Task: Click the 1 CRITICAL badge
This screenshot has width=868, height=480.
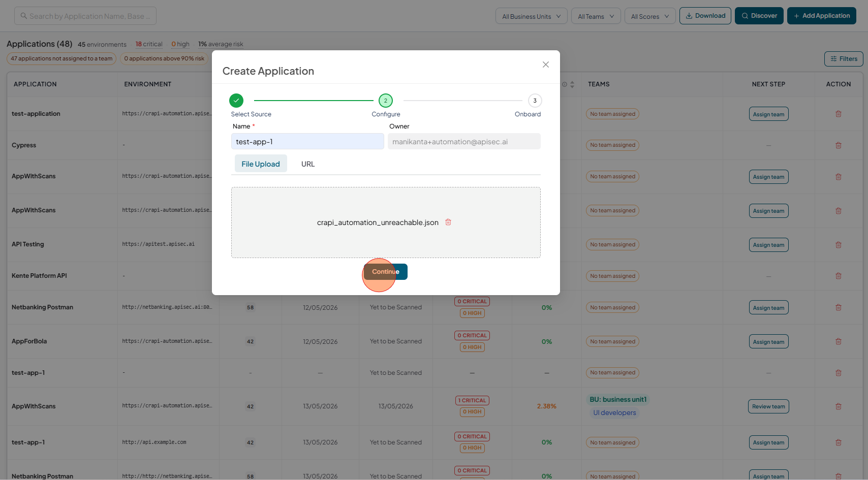Action: (472, 400)
